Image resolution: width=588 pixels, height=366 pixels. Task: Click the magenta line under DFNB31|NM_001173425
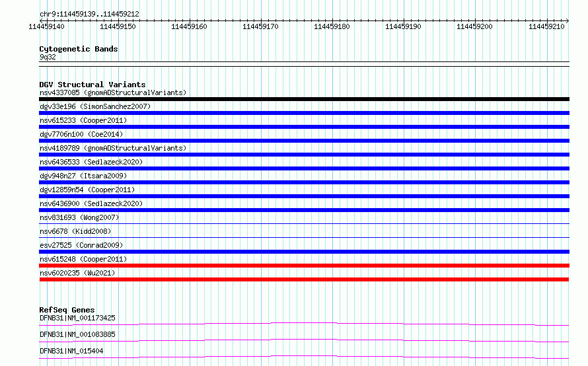tap(304, 324)
